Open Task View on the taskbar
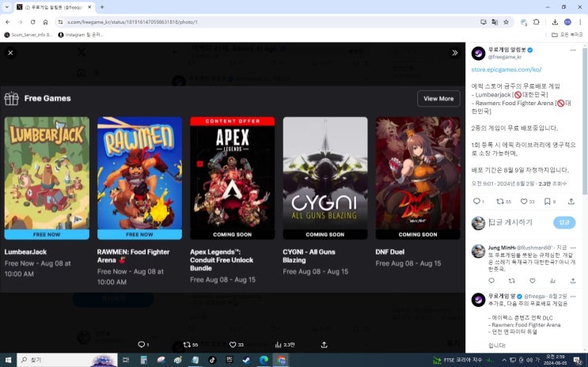Viewport: 588px width, 367px height. (x=126, y=360)
